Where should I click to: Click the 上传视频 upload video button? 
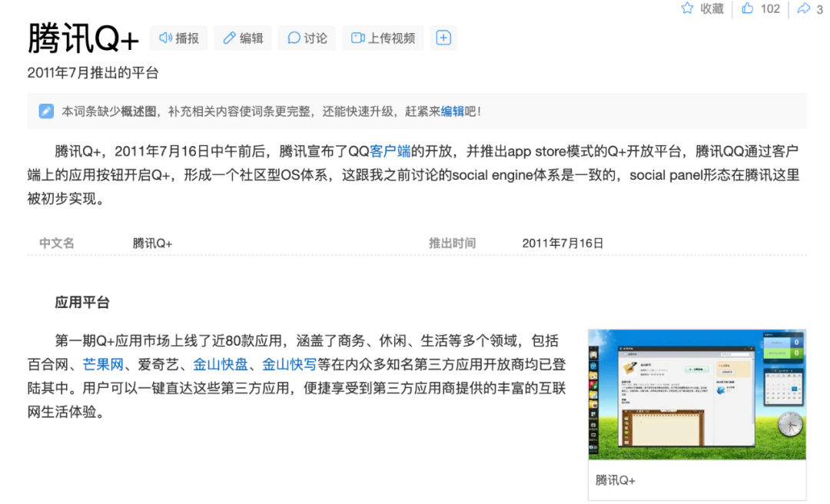383,38
